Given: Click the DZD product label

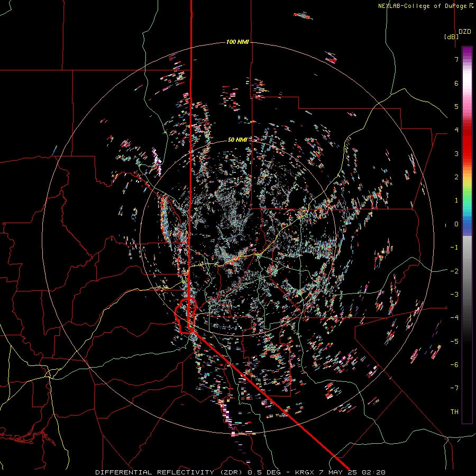Looking at the screenshot, I should point(465,32).
